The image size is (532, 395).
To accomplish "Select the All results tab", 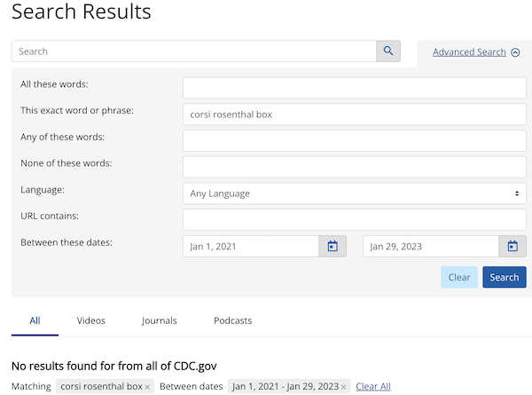I will 35,320.
